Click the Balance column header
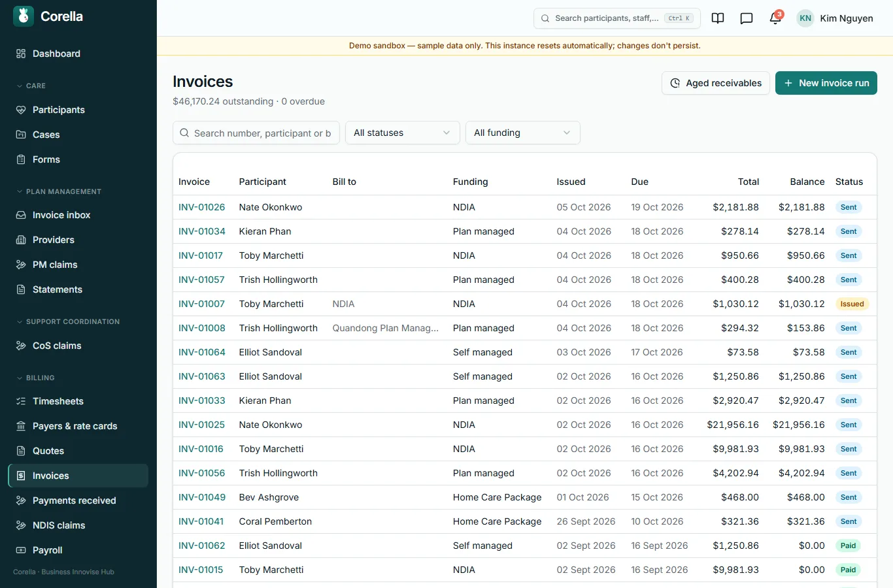The width and height of the screenshot is (893, 588). (807, 182)
